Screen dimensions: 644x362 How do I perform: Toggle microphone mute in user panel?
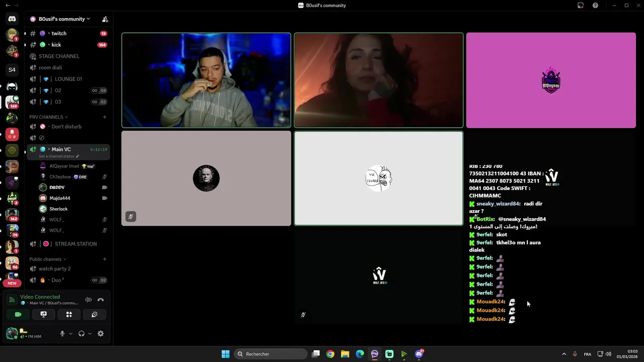[62, 333]
